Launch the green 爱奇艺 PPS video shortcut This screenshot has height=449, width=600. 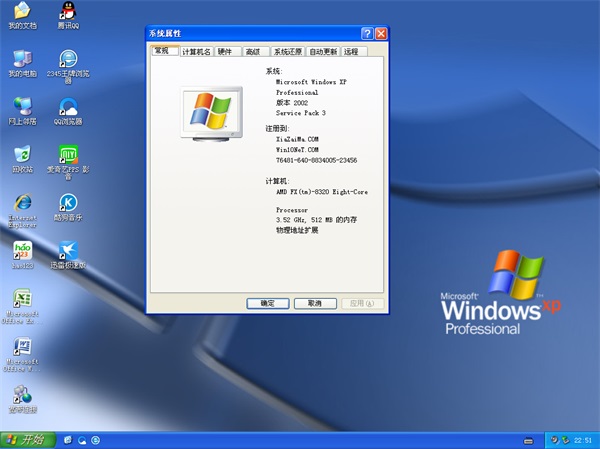coord(68,155)
